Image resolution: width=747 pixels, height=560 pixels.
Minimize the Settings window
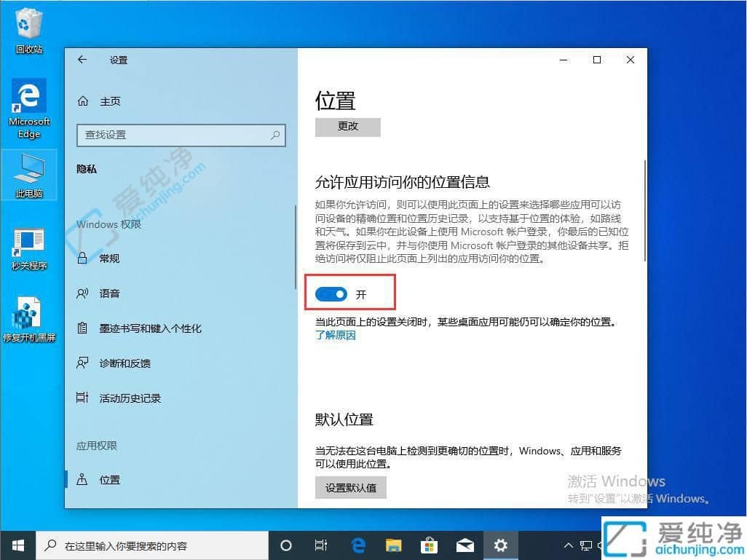tap(564, 60)
